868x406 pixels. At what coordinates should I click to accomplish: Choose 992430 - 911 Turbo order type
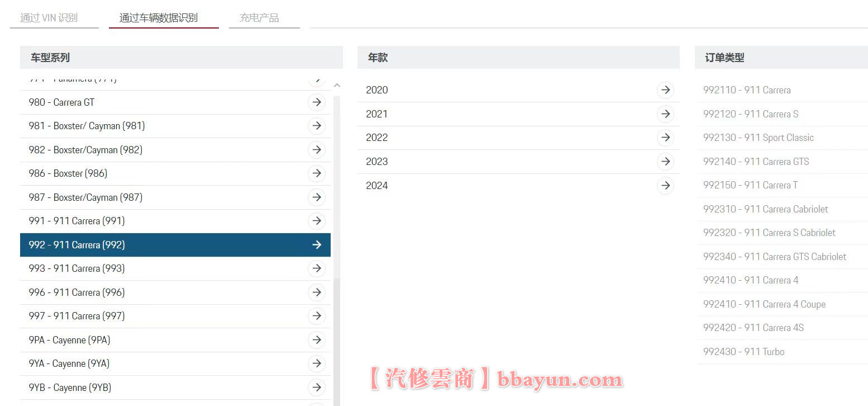[x=743, y=351]
